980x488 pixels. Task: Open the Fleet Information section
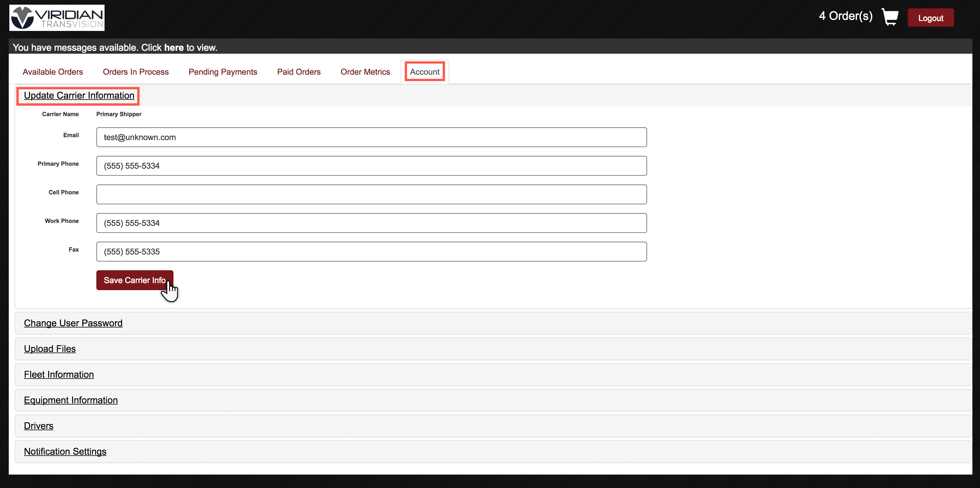click(x=59, y=374)
